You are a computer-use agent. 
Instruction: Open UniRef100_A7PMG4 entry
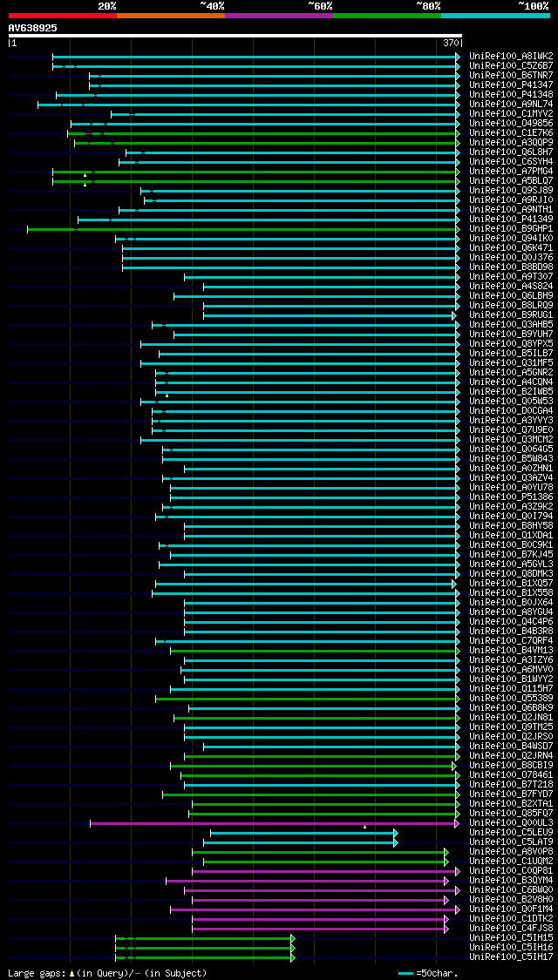[x=511, y=172]
